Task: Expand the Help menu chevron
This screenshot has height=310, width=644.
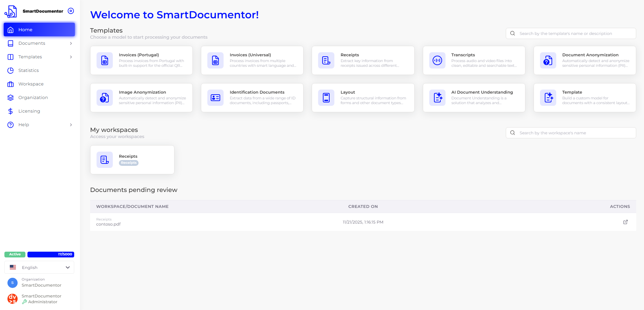Action: [x=71, y=125]
